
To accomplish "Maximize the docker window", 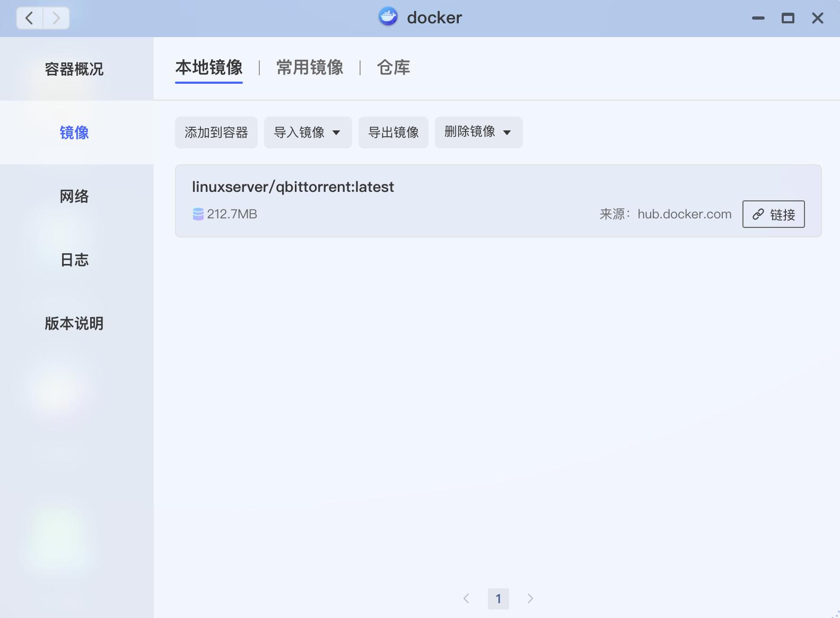I will tap(788, 18).
